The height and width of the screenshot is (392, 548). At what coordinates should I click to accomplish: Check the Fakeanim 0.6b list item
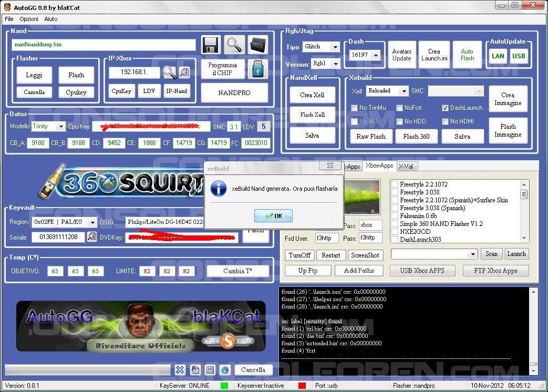tap(395, 216)
